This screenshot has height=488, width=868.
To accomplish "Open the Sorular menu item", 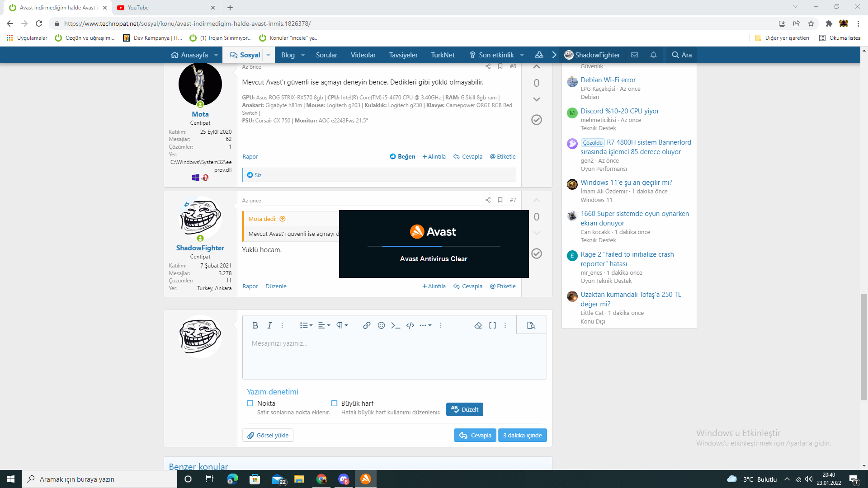I will point(326,55).
